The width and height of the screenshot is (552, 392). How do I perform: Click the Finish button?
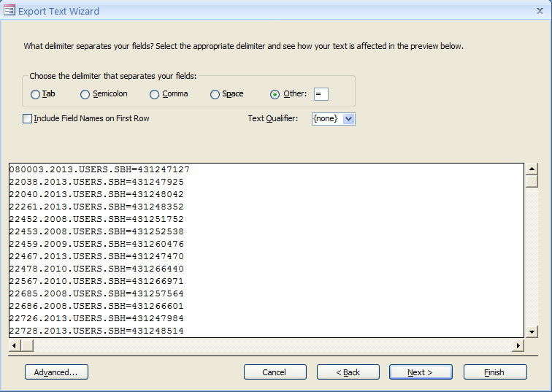(495, 372)
